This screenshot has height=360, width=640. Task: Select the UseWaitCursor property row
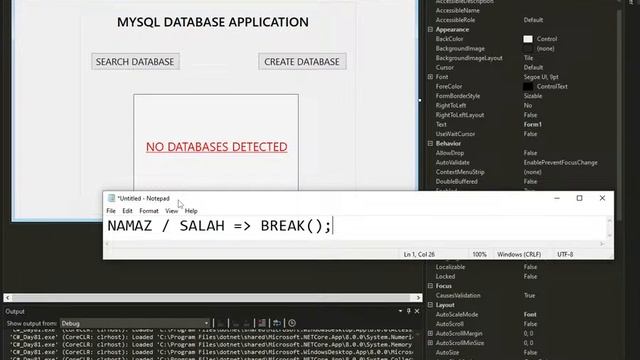point(522,134)
